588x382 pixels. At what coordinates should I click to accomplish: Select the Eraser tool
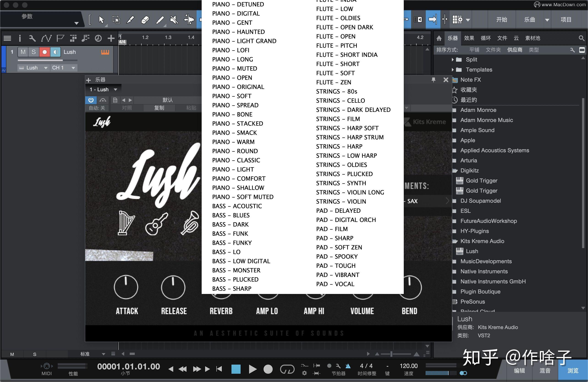[x=146, y=19]
